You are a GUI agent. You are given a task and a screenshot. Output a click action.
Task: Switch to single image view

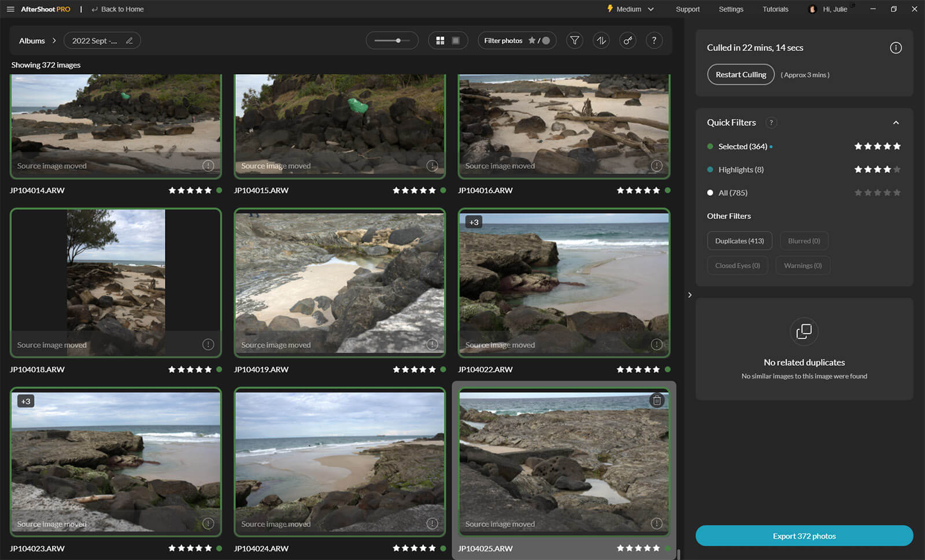(456, 40)
